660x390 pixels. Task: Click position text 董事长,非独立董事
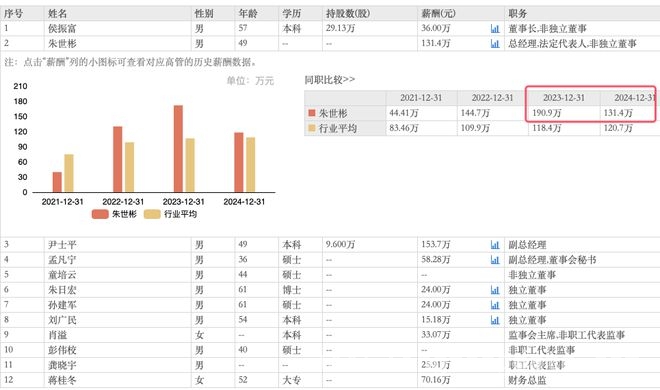547,29
